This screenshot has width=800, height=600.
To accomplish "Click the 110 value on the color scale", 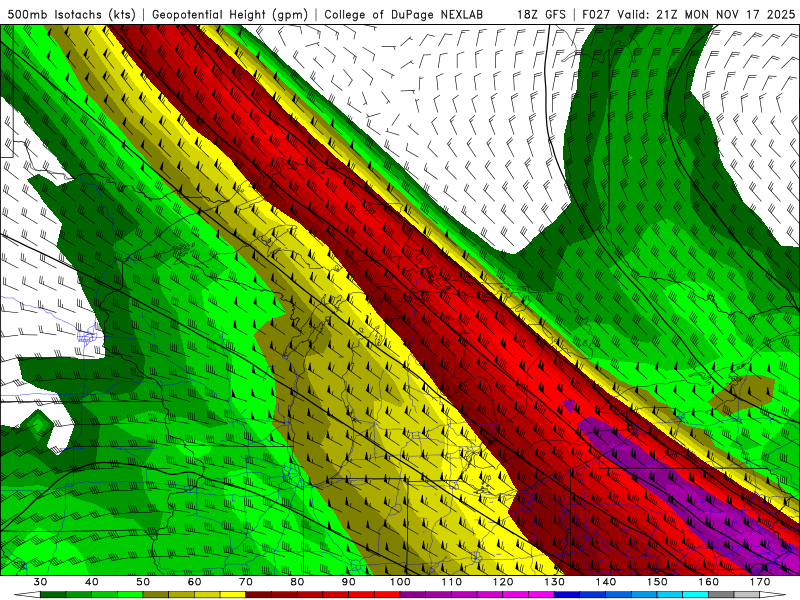I will pyautogui.click(x=452, y=582).
